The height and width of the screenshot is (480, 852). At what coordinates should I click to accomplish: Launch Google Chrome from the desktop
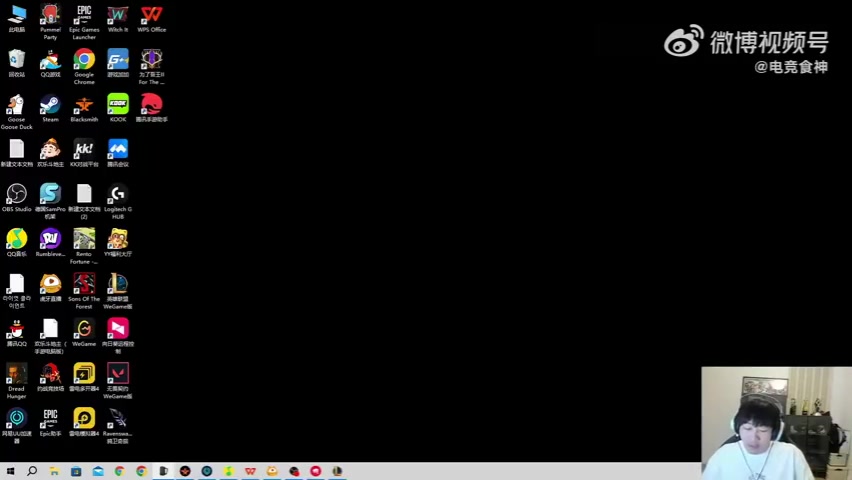(84, 61)
